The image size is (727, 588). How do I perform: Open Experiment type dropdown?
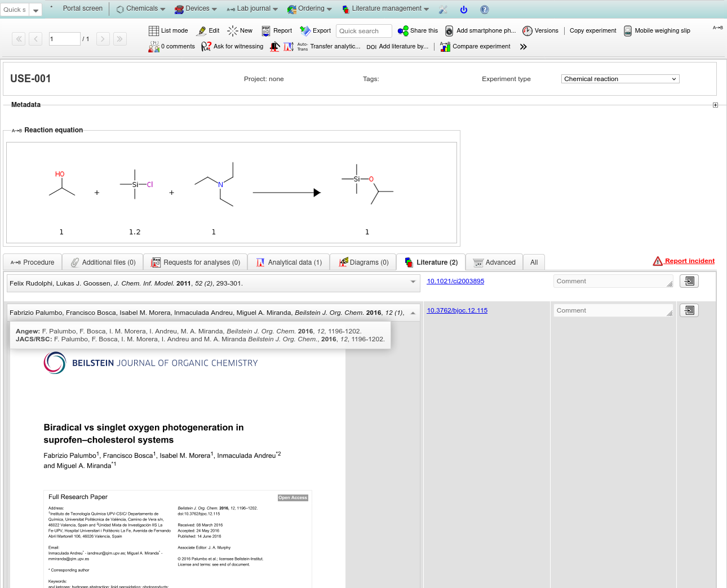pyautogui.click(x=620, y=79)
